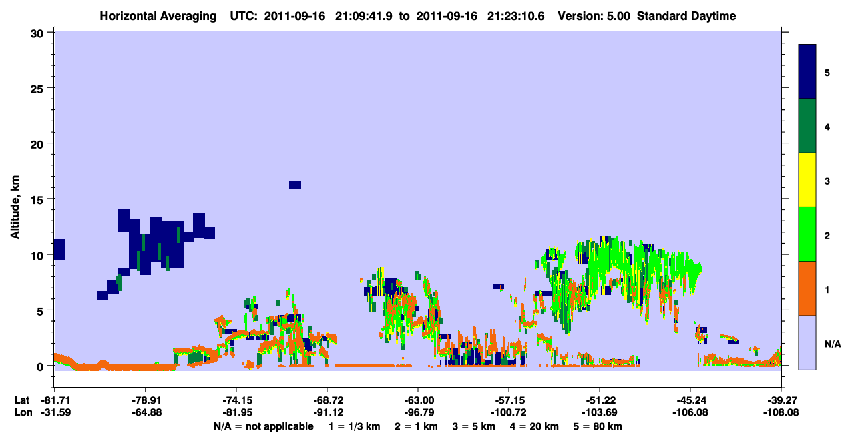Click the colorbar label 5
868x445 pixels.
pos(827,72)
